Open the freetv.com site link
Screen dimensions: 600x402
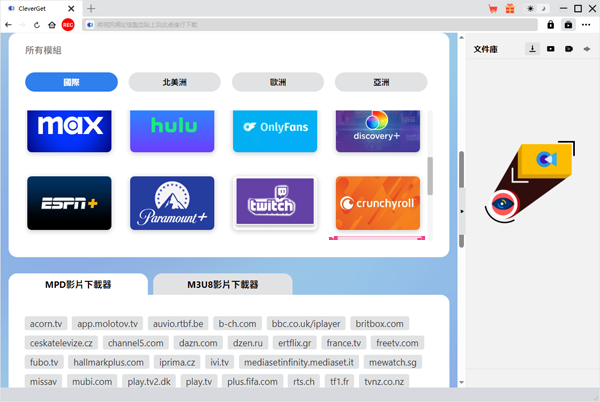pyautogui.click(x=397, y=343)
